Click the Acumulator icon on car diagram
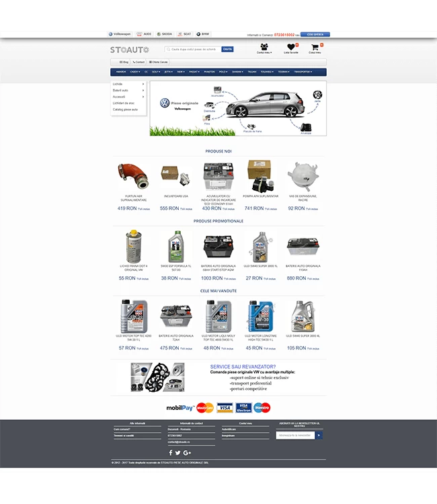Viewport: 437px width, 504px height. point(217,90)
